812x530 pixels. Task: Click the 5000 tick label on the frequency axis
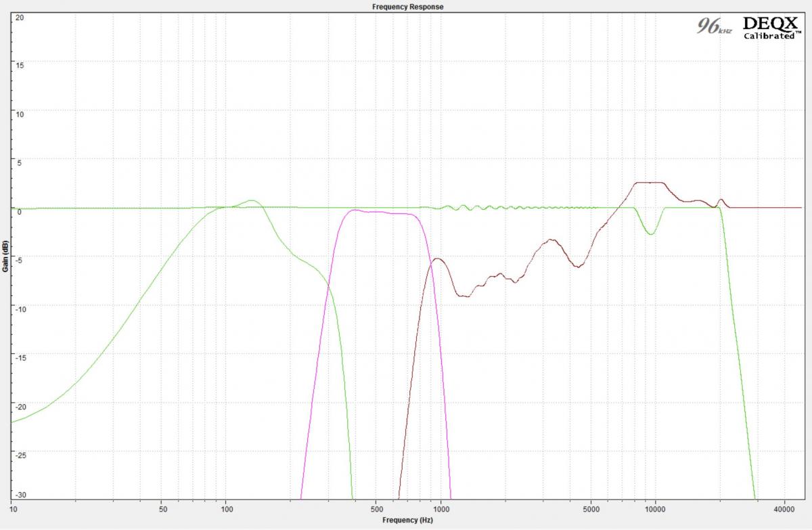tap(591, 507)
